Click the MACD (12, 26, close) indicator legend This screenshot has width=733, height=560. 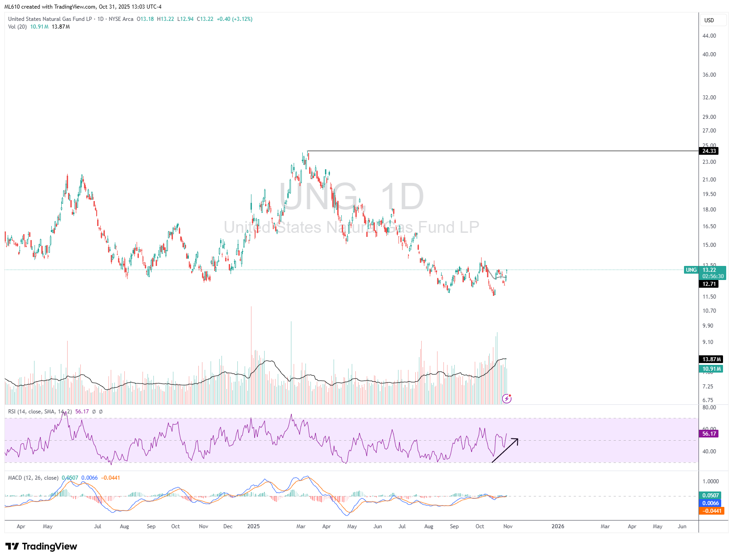point(33,478)
